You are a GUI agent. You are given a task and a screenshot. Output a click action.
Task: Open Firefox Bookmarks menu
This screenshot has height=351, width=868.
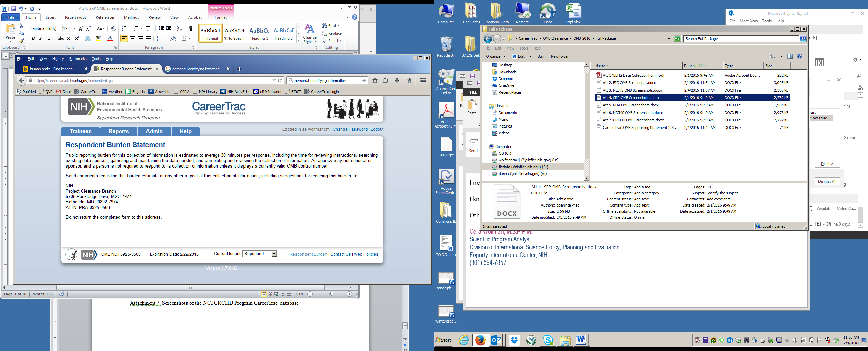pos(78,59)
